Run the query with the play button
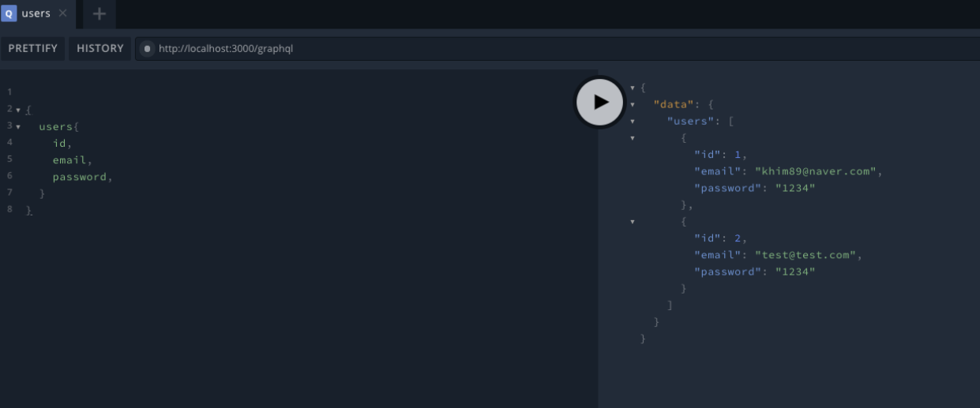This screenshot has height=408, width=980. pos(600,102)
